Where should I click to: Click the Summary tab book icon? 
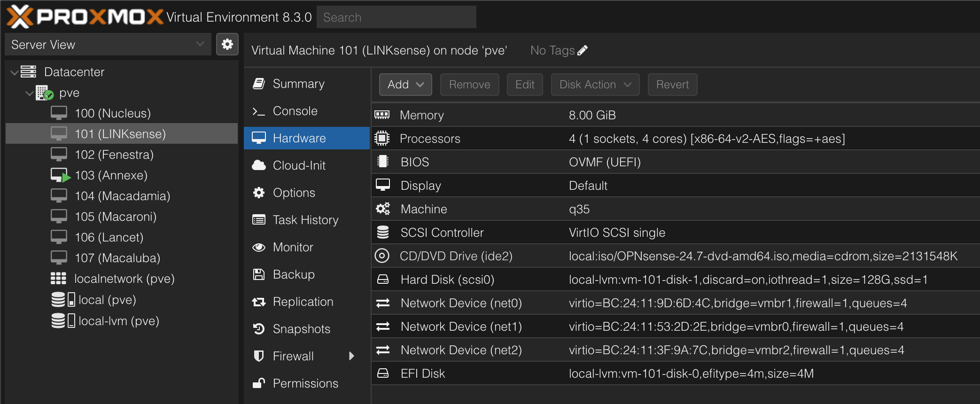pos(259,84)
